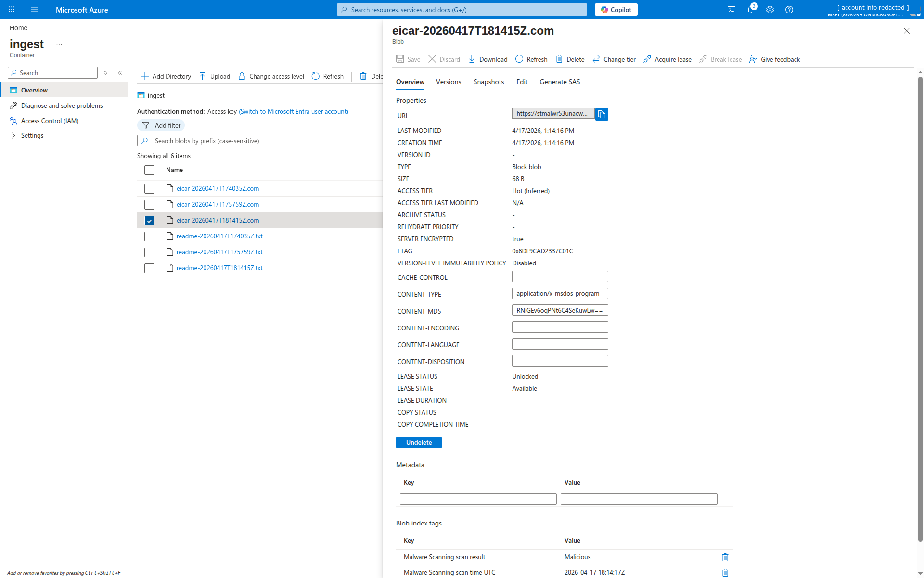Undelete the blob
This screenshot has width=924, height=578.
(419, 442)
